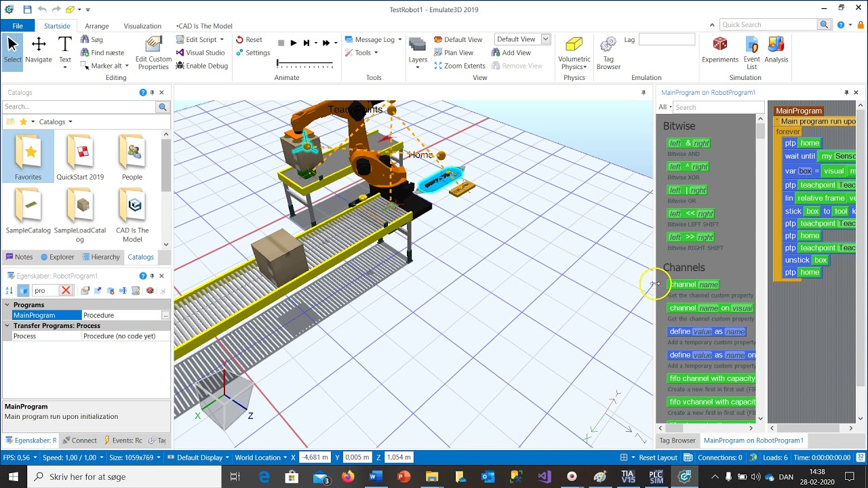The width and height of the screenshot is (868, 488).
Task: Select the 'fifo channel with capacity' block
Action: [711, 378]
